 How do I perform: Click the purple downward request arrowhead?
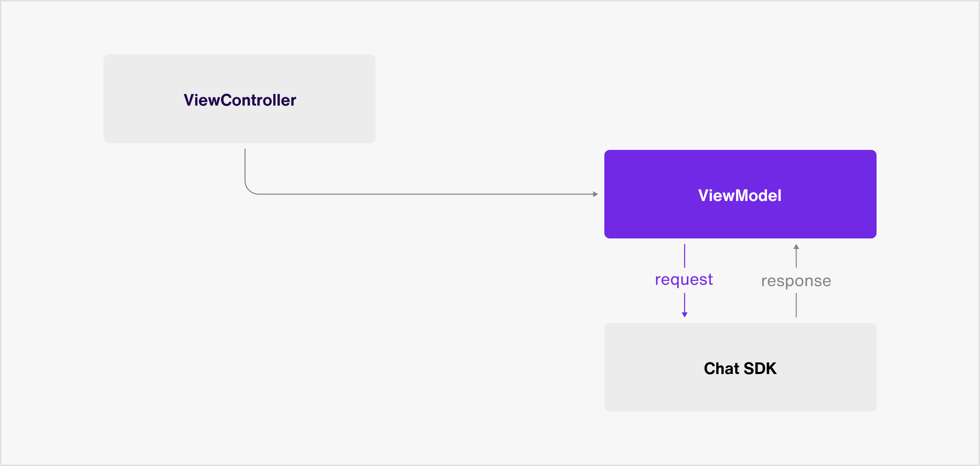pos(684,315)
